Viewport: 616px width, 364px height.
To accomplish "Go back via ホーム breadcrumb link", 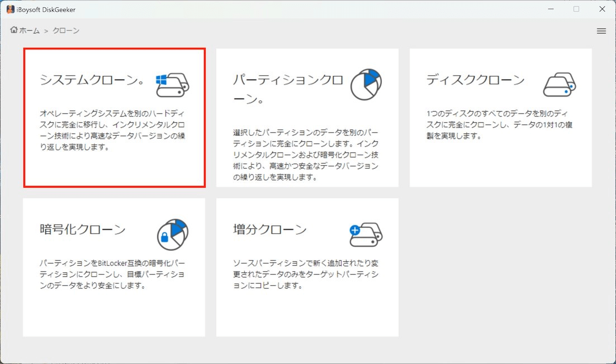I will pyautogui.click(x=30, y=31).
